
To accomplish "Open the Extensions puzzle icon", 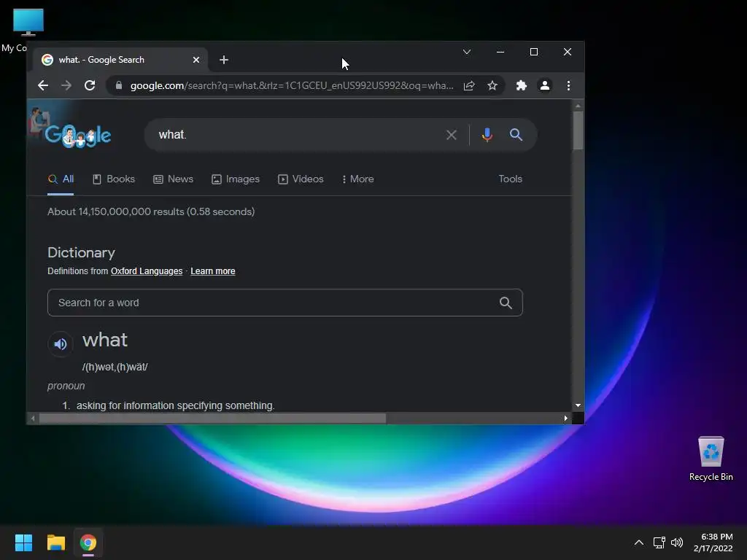I will point(521,86).
